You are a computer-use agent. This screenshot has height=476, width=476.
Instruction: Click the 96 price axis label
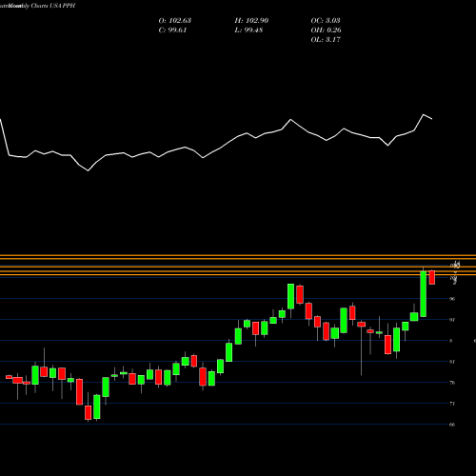point(452,299)
